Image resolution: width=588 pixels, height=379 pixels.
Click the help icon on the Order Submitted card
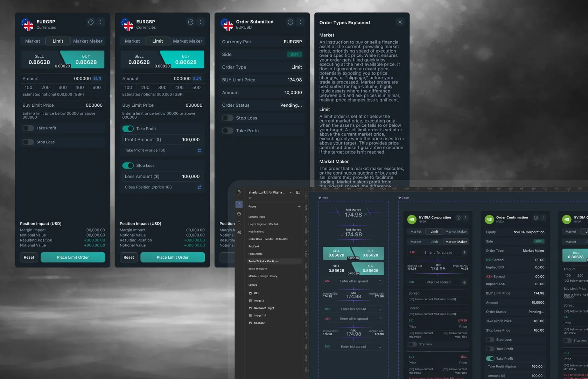coord(290,22)
